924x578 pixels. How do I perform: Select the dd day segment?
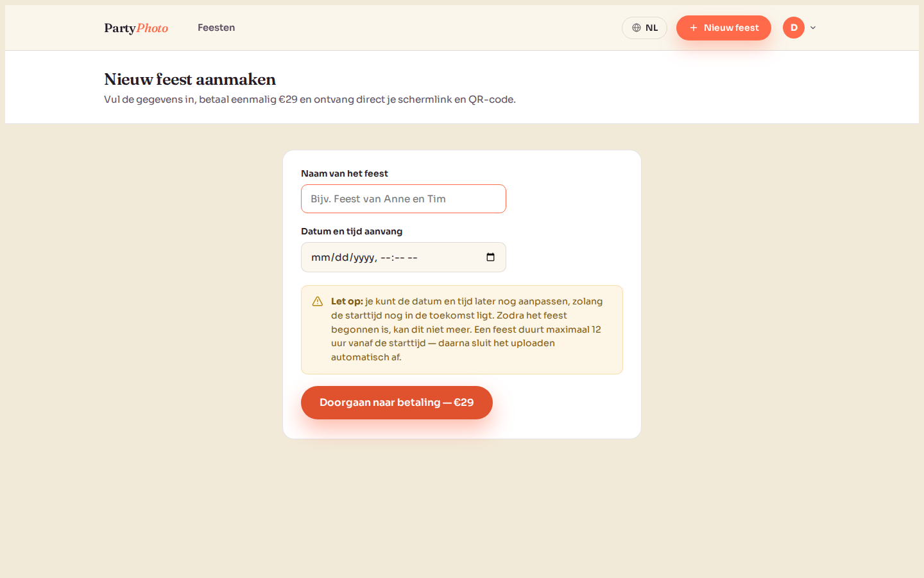pyautogui.click(x=341, y=258)
